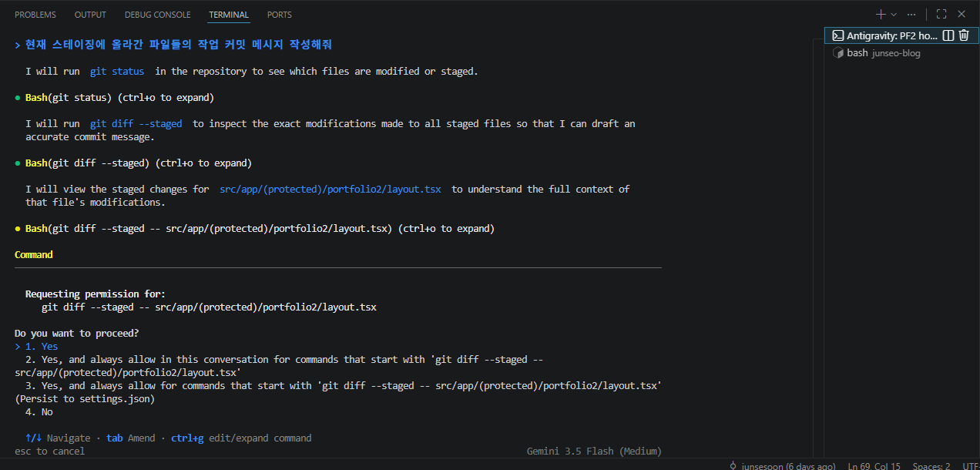Choose option 4. No

pos(39,412)
